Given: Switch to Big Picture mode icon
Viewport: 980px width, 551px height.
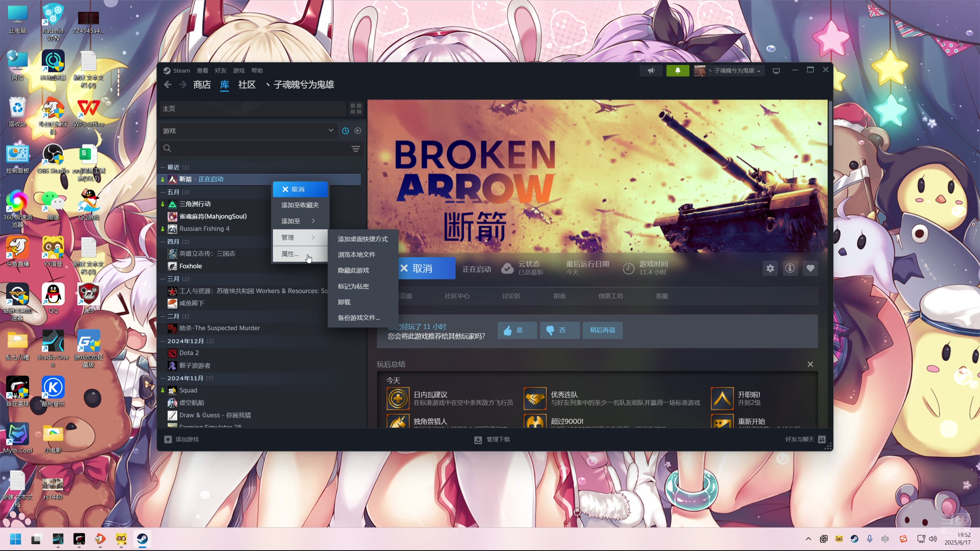Looking at the screenshot, I should pos(776,71).
